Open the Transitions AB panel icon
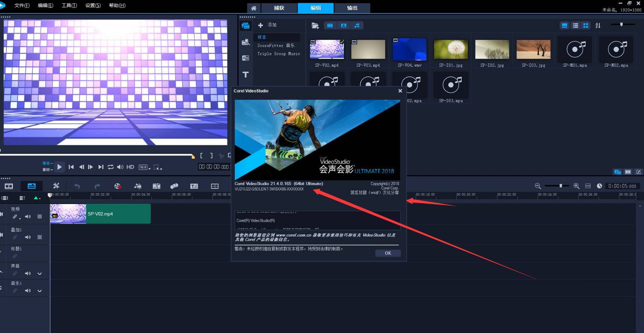 [245, 58]
